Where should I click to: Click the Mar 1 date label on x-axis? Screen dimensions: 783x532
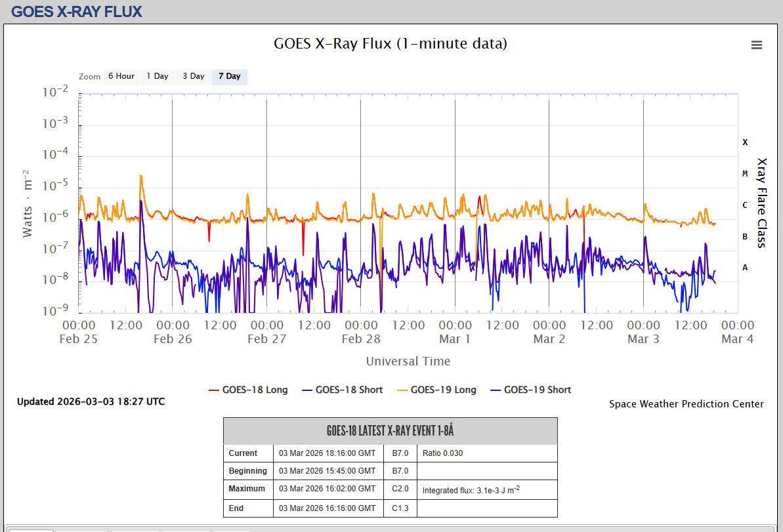point(455,339)
